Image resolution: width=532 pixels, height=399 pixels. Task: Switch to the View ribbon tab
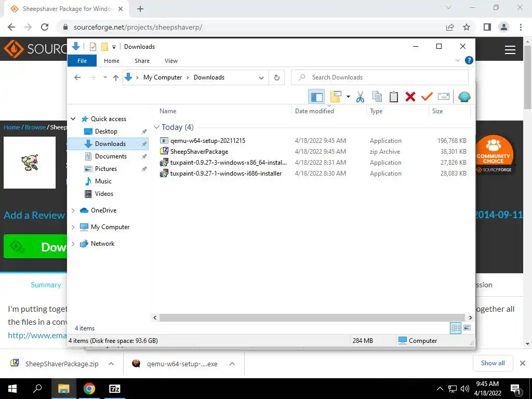point(171,61)
